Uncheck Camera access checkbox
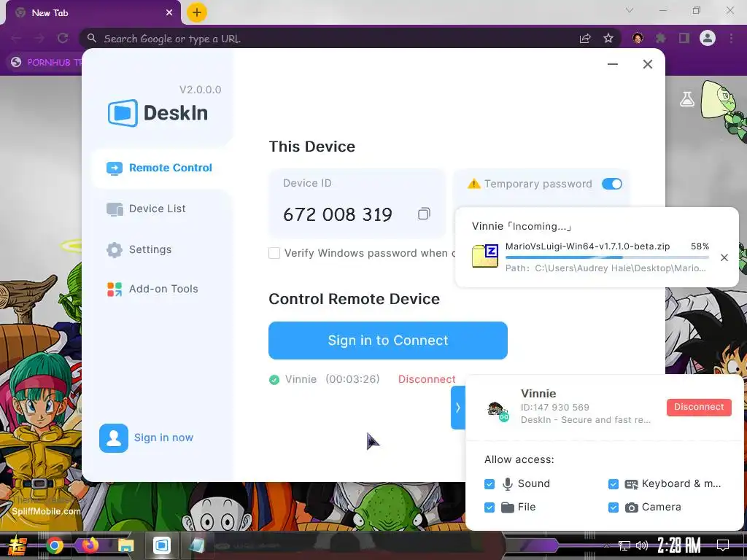The image size is (747, 560). tap(613, 507)
